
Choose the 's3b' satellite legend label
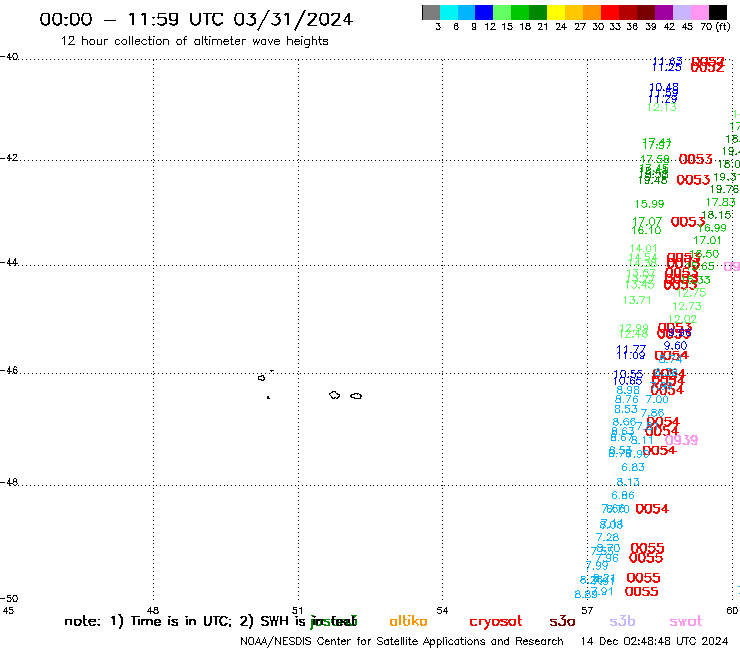click(x=622, y=622)
